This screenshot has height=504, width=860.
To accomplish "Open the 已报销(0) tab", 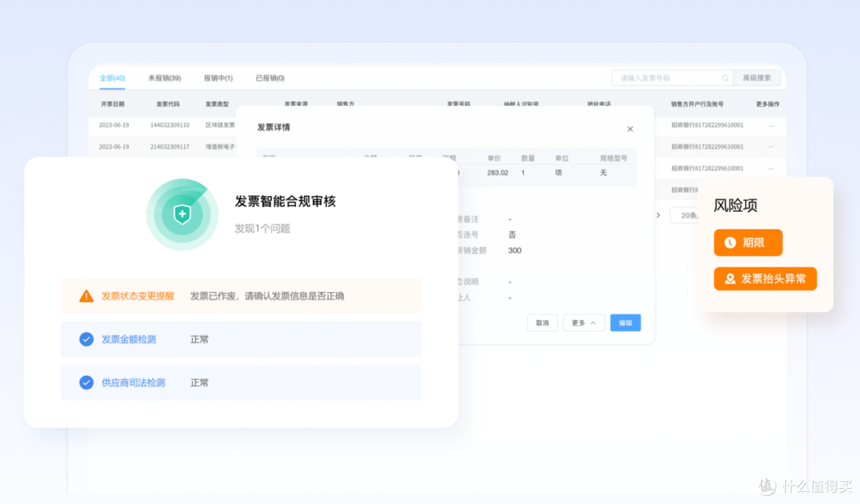I will coord(270,78).
